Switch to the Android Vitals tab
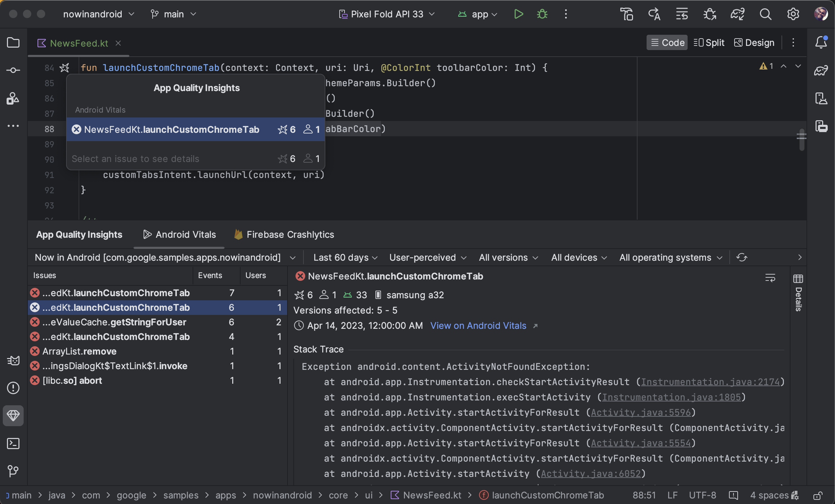 tap(185, 234)
